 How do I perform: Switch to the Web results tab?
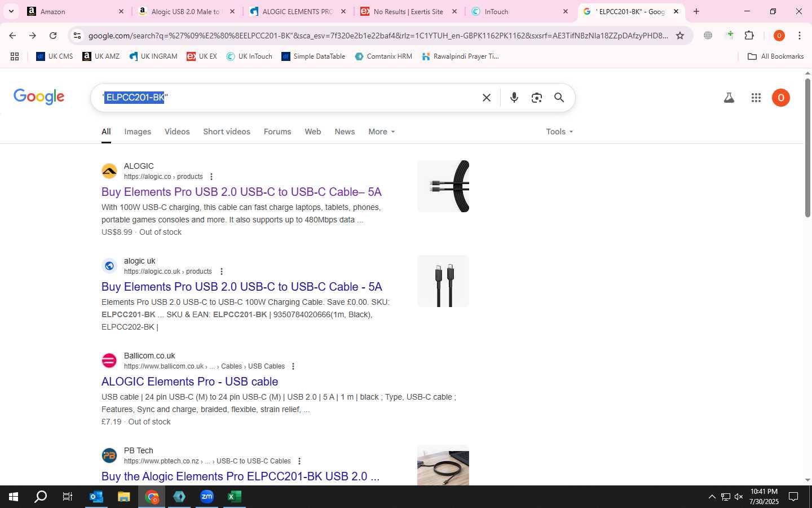(313, 132)
